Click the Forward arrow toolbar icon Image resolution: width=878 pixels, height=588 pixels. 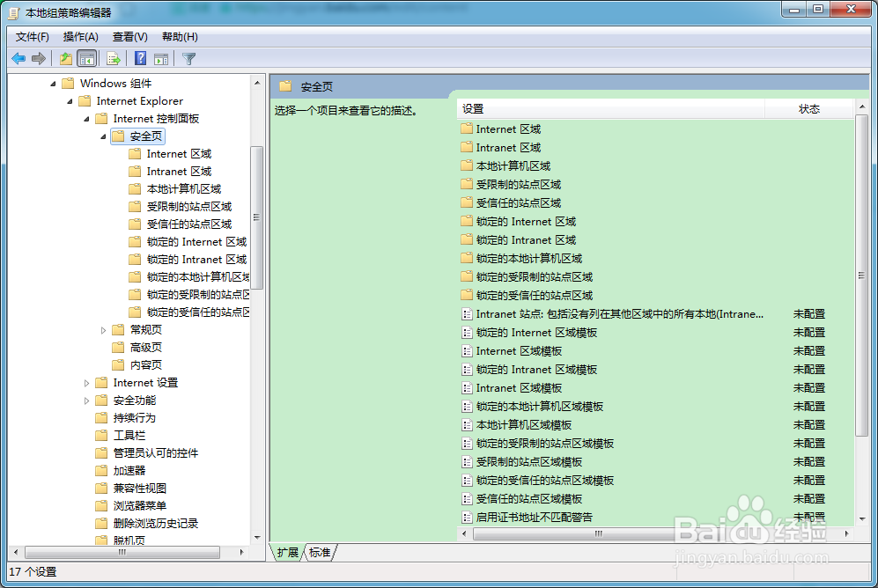pyautogui.click(x=39, y=58)
